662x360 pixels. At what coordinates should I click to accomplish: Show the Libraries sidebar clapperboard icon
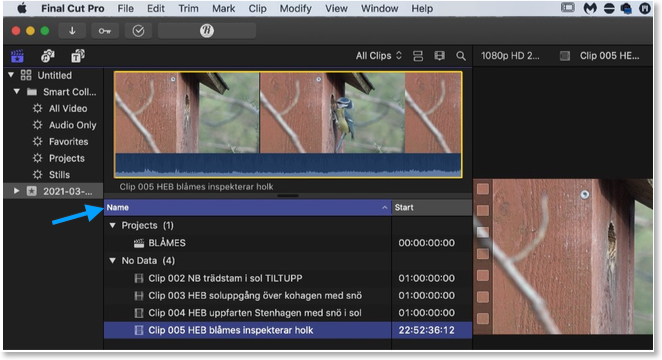(17, 56)
